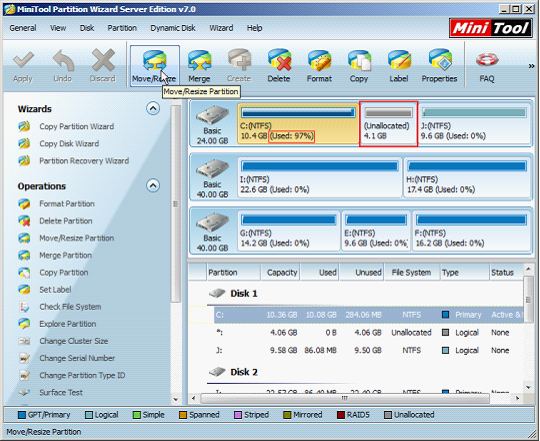Open the FAQ lifebuoy icon
540x441 pixels.
[487, 60]
